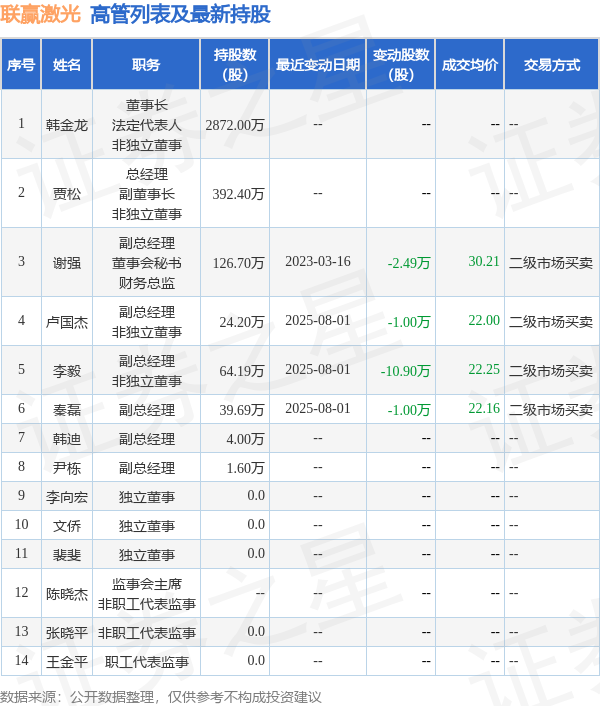The width and height of the screenshot is (600, 706).
Task: Click the name 李毅
Action: click(x=67, y=371)
